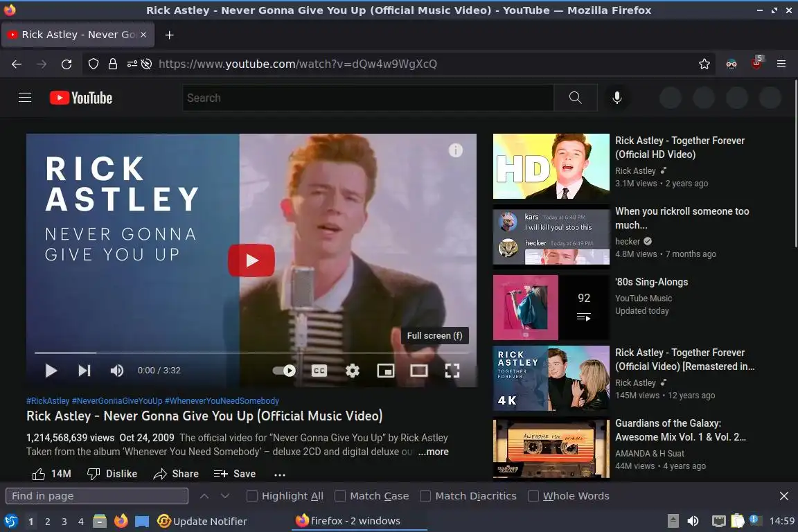The height and width of the screenshot is (532, 798).
Task: Jump to next find match arrow
Action: (225, 496)
